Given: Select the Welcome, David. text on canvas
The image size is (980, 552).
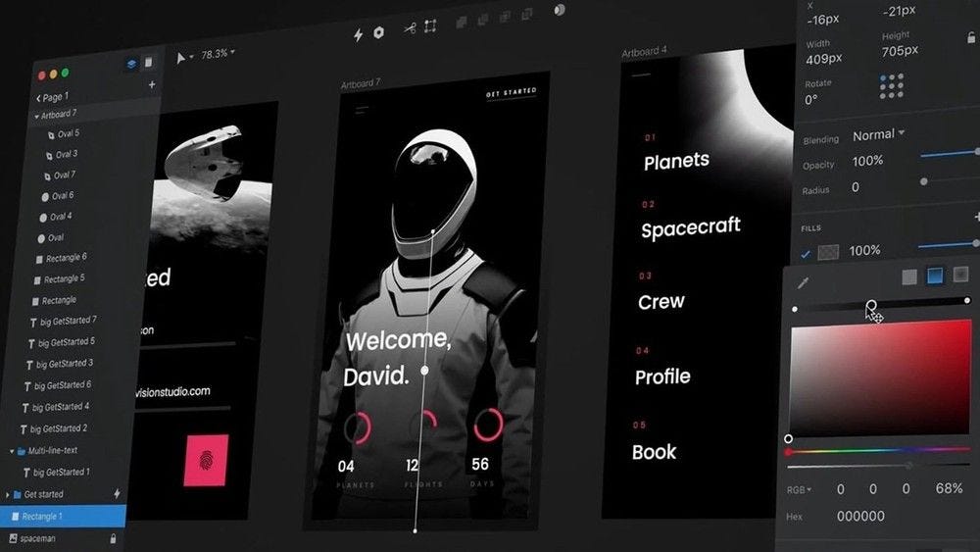Looking at the screenshot, I should [398, 358].
